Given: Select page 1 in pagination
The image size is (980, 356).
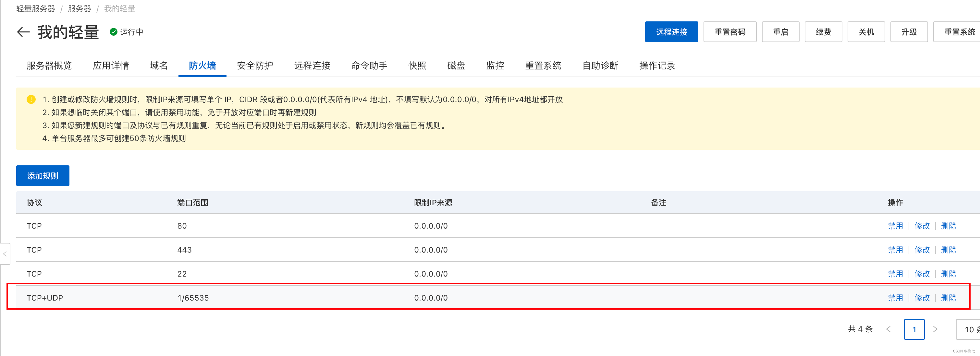Looking at the screenshot, I should 914,329.
